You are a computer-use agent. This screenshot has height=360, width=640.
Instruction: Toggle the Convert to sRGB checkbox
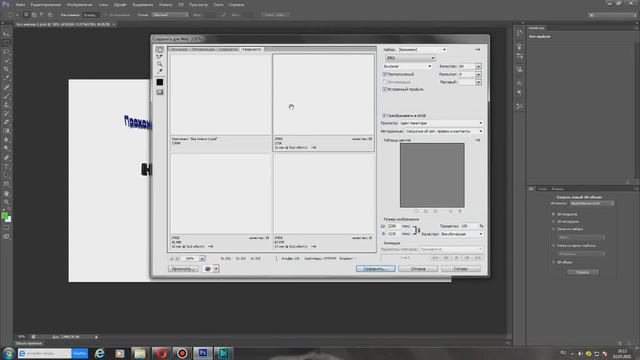[x=384, y=116]
